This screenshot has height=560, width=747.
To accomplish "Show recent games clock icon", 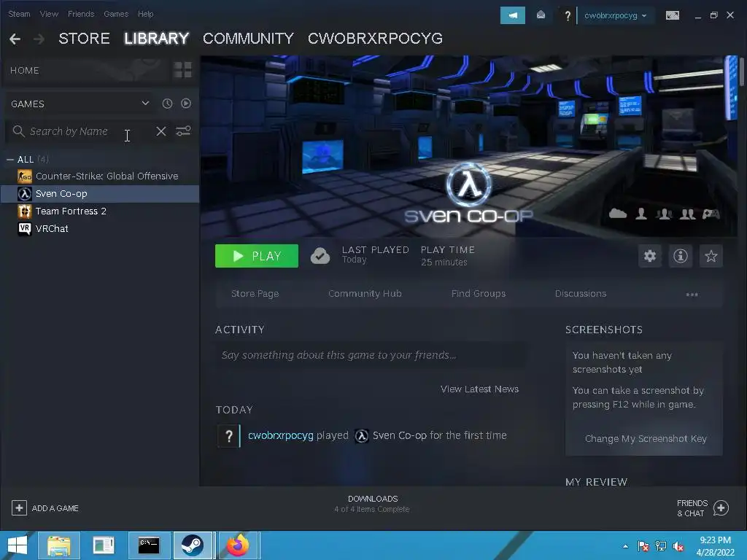I will tap(167, 104).
